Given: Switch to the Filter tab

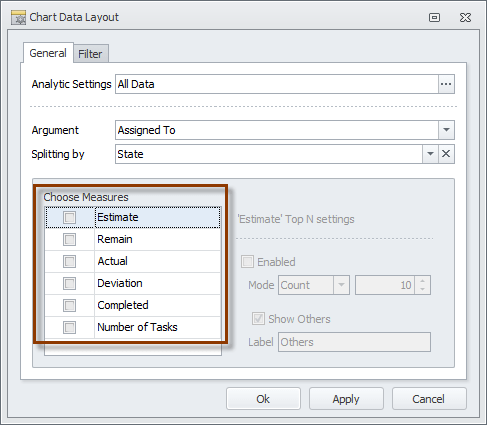Looking at the screenshot, I should click(90, 54).
